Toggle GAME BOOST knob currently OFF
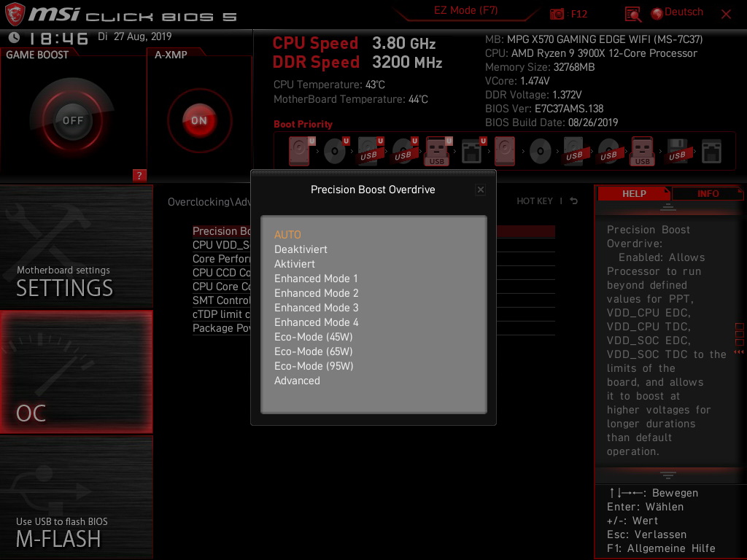Viewport: 747px width, 560px height. point(72,120)
